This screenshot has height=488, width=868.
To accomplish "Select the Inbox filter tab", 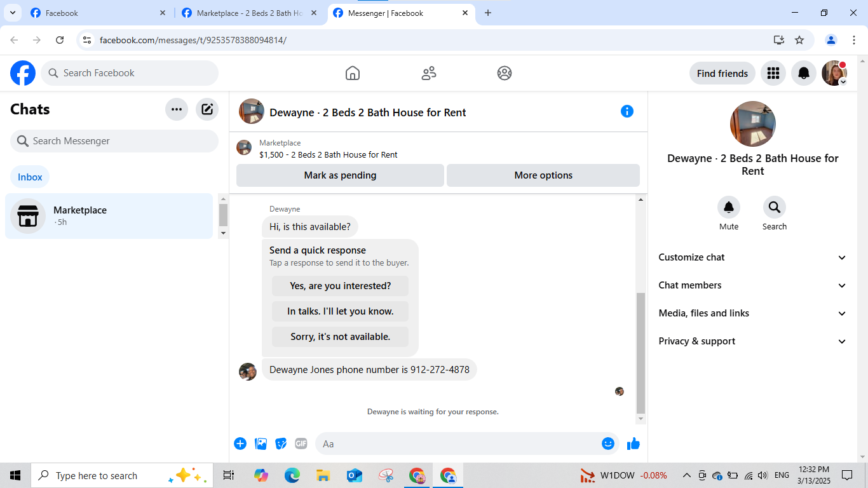I will click(x=30, y=177).
